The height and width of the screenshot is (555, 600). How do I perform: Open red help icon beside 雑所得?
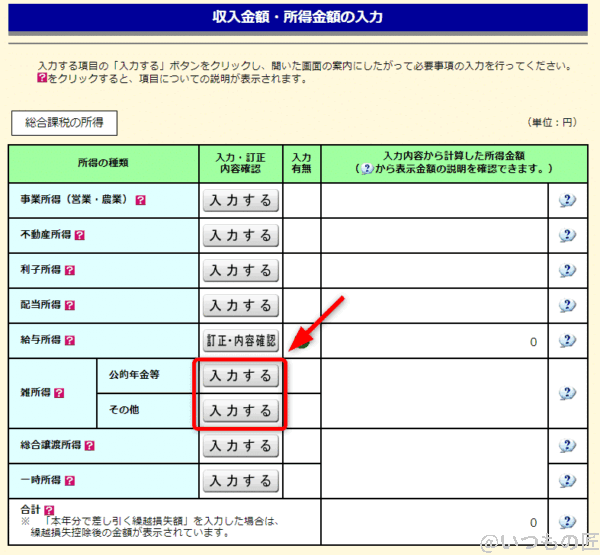click(x=58, y=393)
